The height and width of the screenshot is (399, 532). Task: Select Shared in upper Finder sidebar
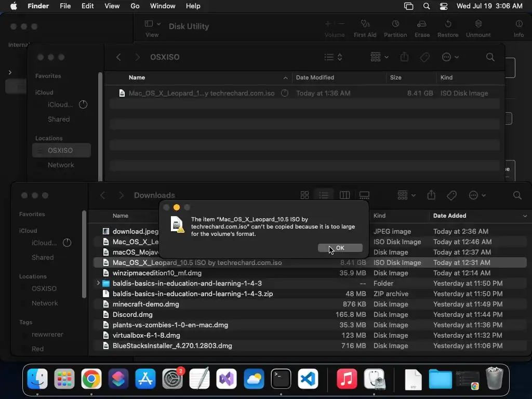[x=59, y=119]
